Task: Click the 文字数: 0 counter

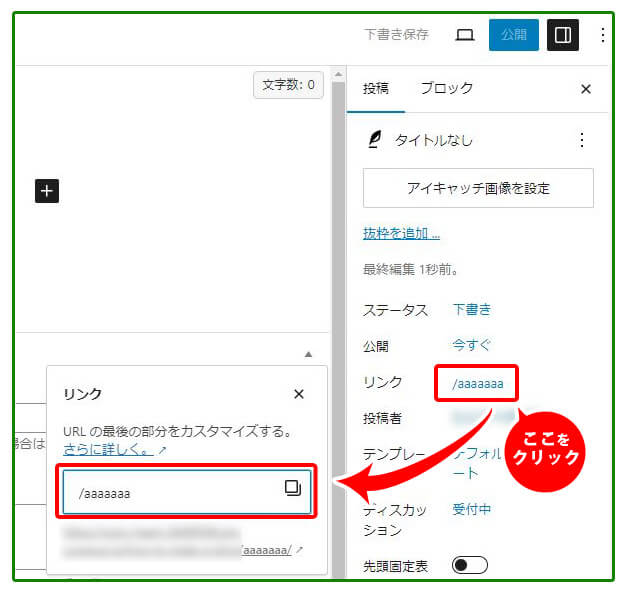Action: click(x=288, y=85)
